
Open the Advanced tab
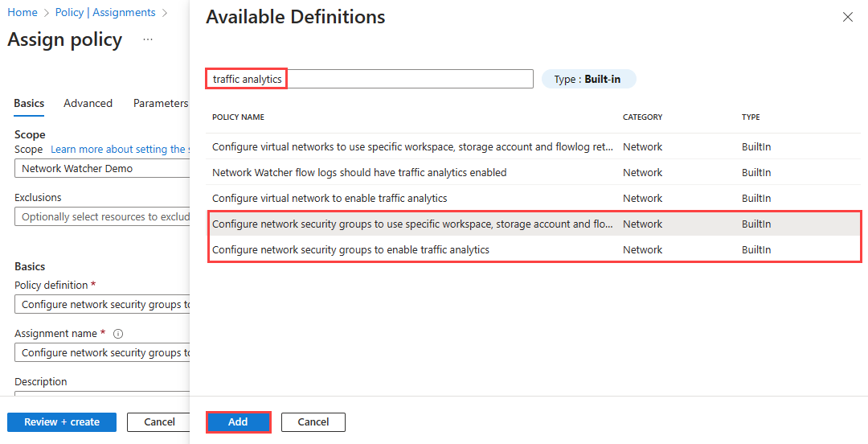coord(88,103)
